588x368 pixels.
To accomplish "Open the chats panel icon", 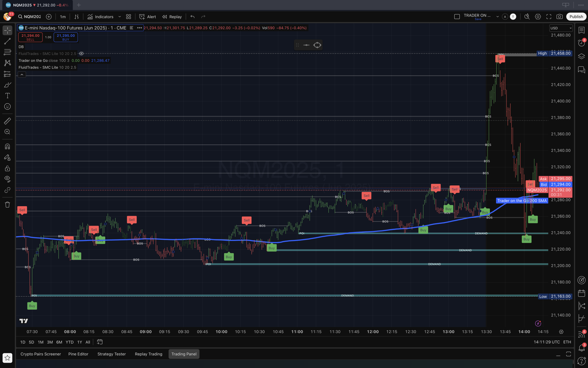I will click(x=581, y=70).
